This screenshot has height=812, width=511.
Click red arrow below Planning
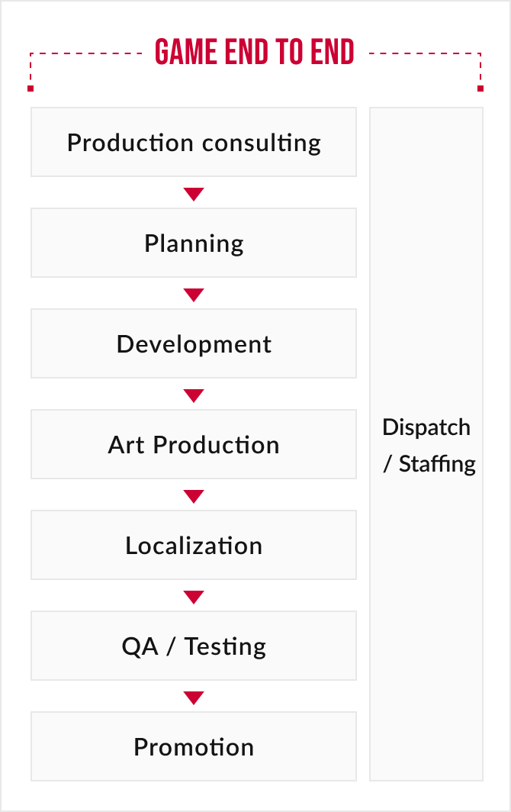coord(194,295)
